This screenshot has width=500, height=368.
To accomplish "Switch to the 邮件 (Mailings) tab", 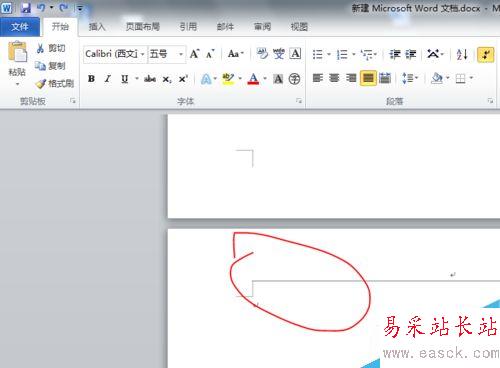I will [225, 26].
